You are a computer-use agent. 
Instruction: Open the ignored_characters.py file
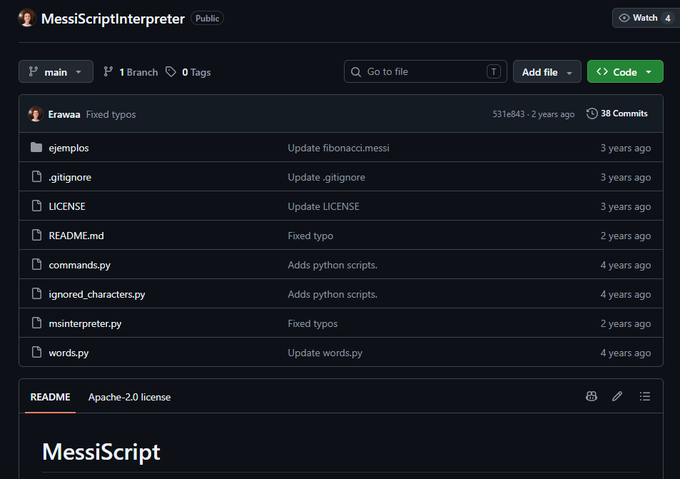97,294
